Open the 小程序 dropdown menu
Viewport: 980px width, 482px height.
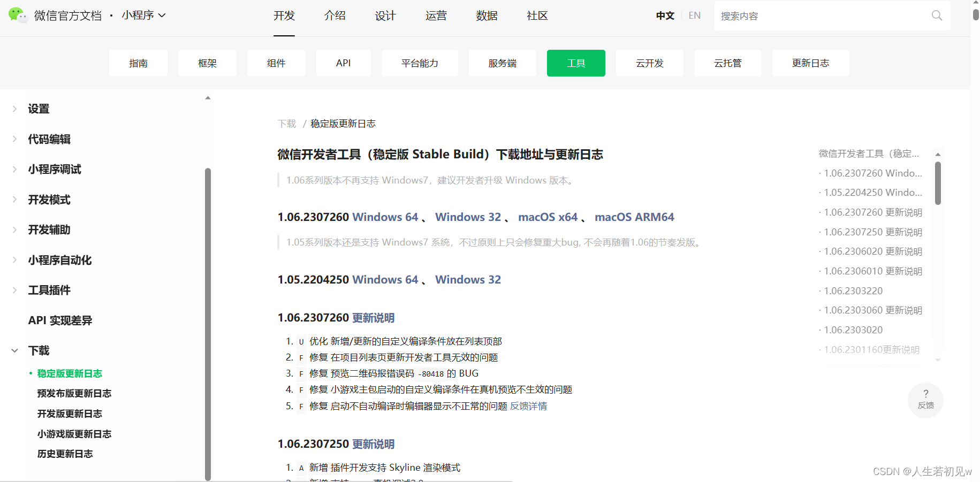pos(143,16)
